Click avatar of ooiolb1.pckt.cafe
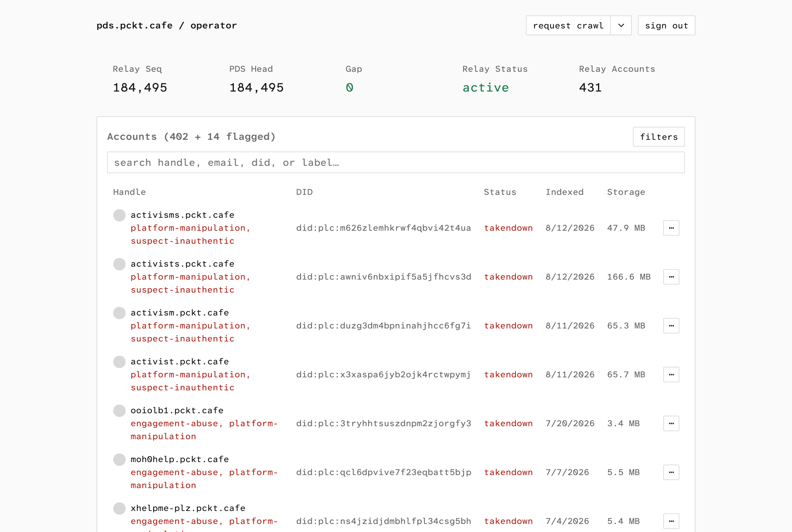792x532 pixels. 119,410
